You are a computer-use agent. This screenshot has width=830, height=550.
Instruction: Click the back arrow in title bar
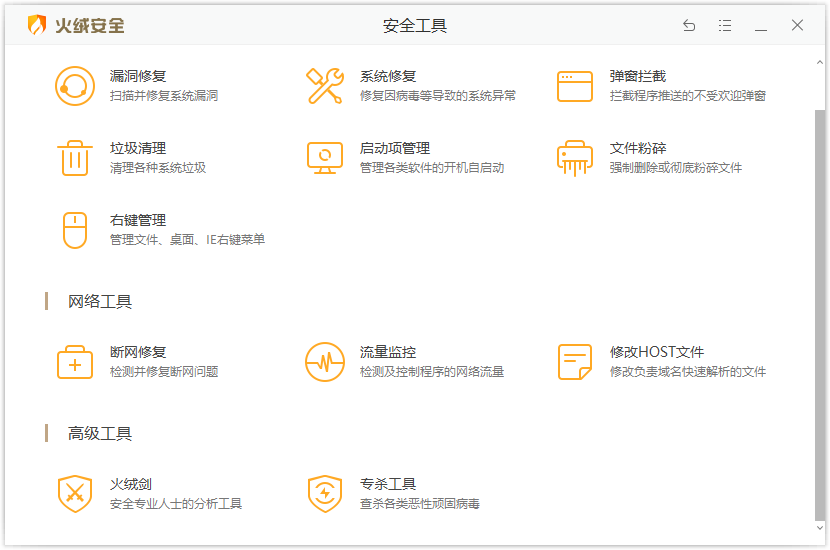point(689,26)
